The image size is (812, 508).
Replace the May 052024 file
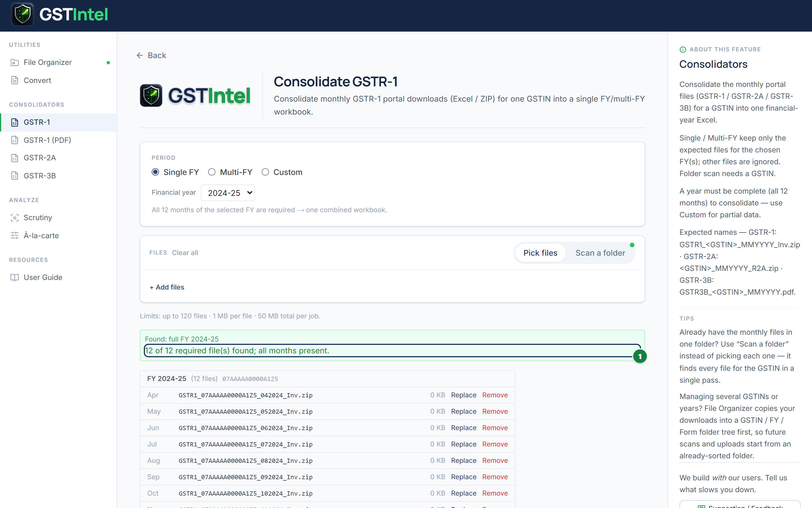click(x=464, y=411)
